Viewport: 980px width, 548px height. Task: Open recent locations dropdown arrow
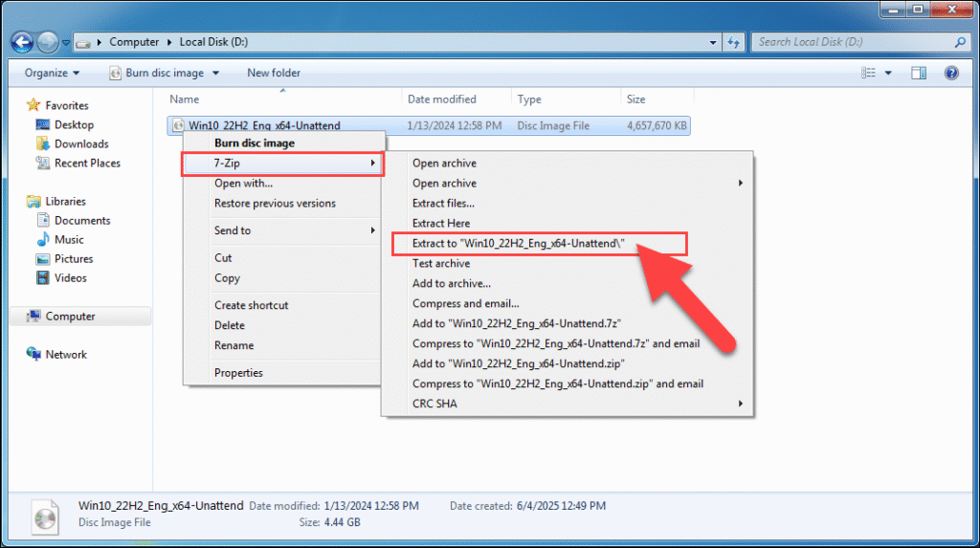tap(66, 42)
